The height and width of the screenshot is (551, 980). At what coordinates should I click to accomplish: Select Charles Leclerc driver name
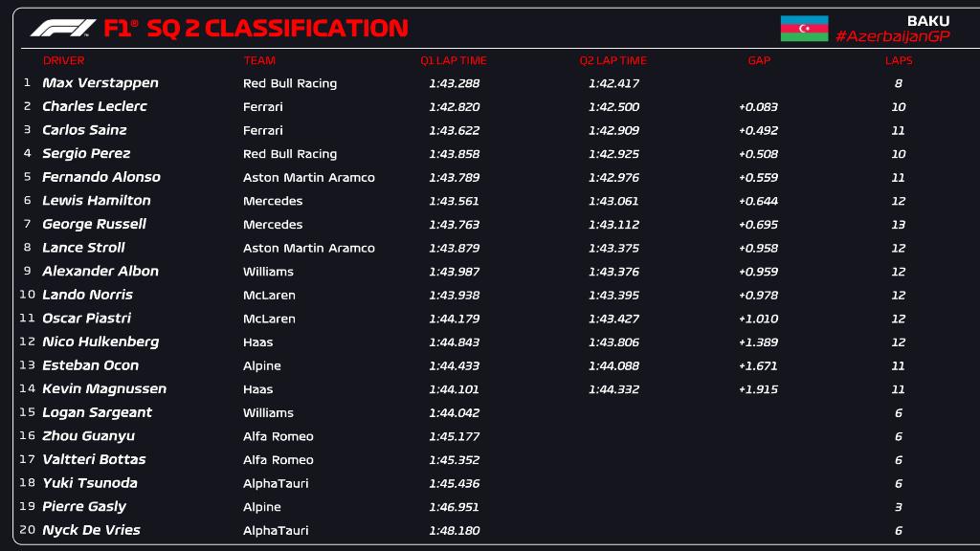point(95,106)
